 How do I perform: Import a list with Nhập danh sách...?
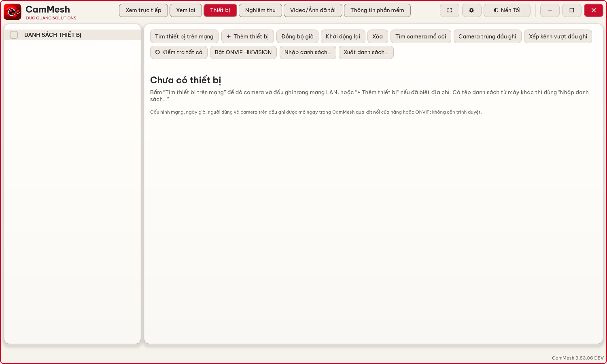pyautogui.click(x=308, y=52)
